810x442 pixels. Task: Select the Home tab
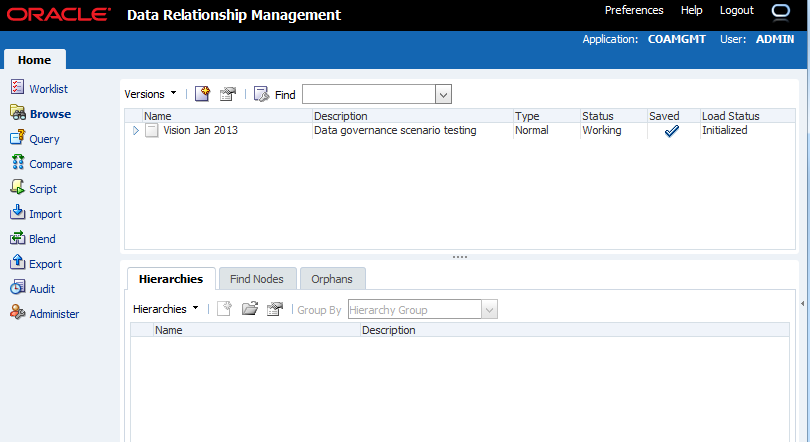tap(35, 60)
